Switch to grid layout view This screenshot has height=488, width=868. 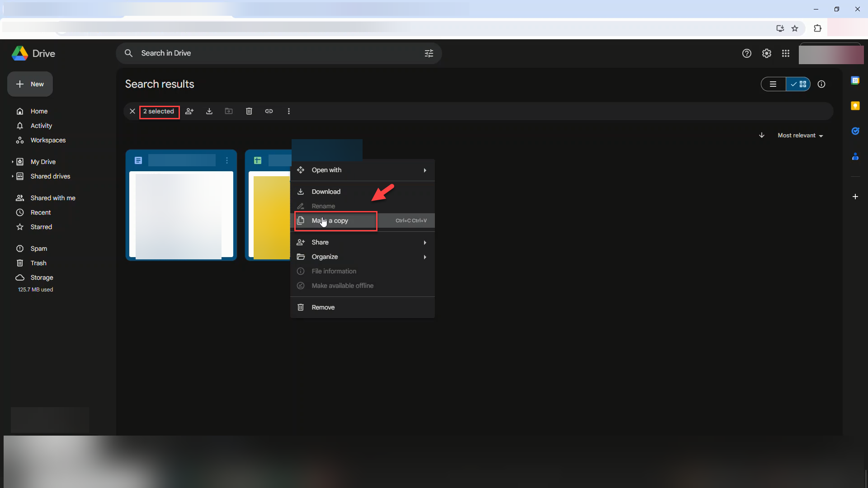coord(798,84)
